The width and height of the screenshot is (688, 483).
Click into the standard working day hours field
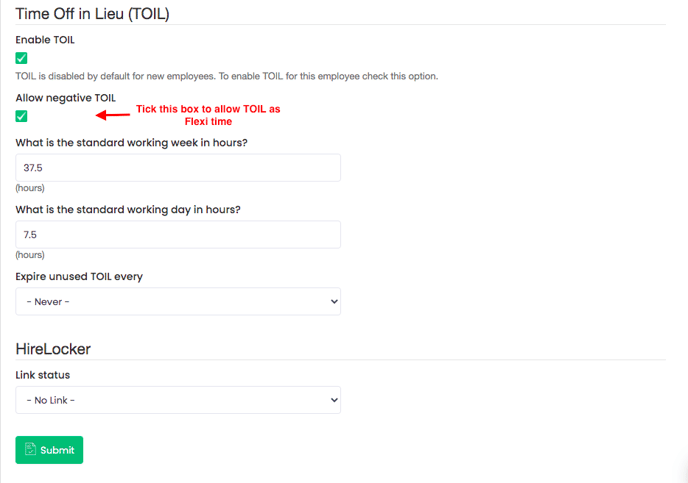[x=178, y=234]
